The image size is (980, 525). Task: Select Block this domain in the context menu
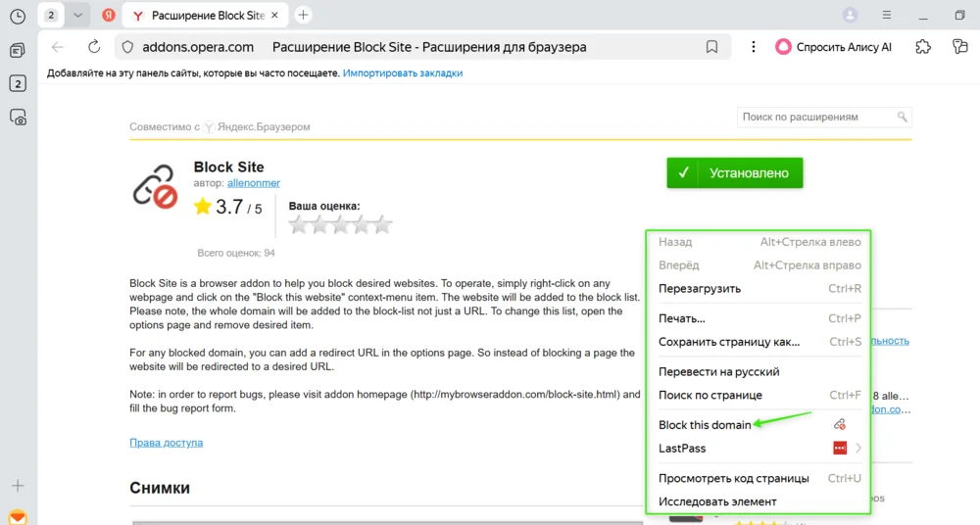tap(759, 425)
